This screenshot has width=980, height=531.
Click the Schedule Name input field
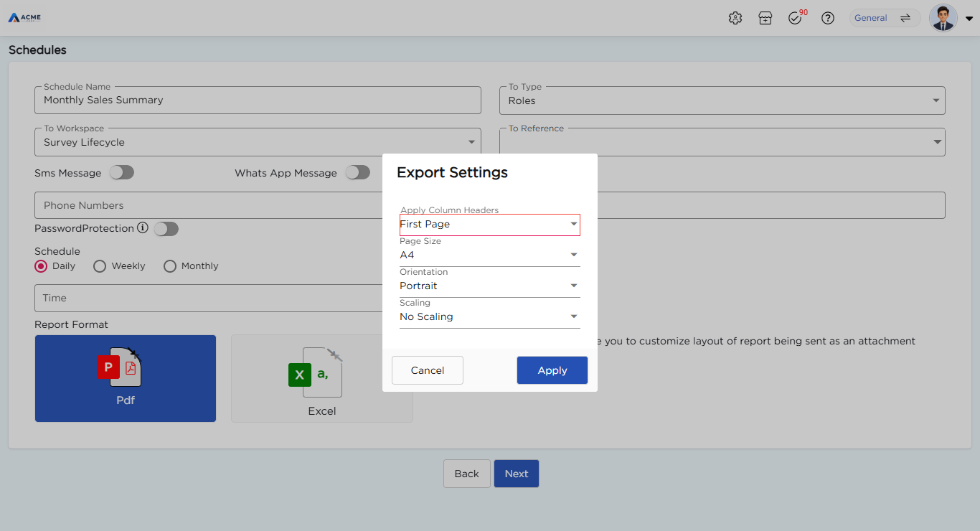pos(258,100)
